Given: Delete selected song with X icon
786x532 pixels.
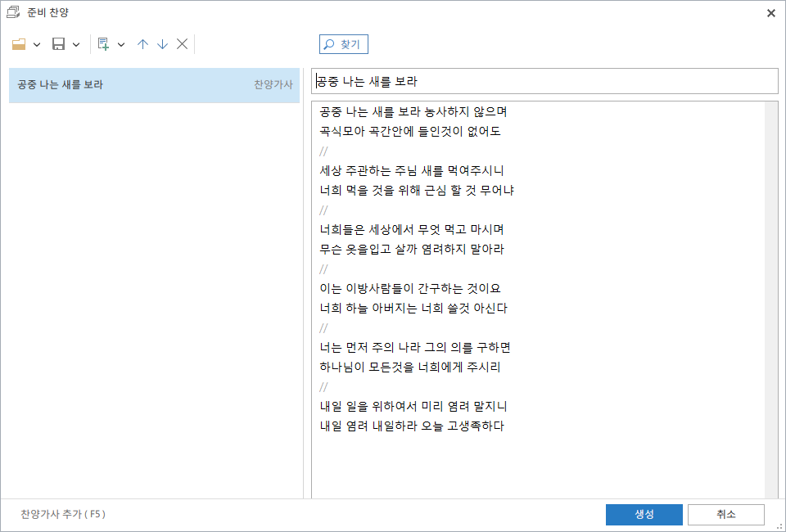Looking at the screenshot, I should [182, 44].
